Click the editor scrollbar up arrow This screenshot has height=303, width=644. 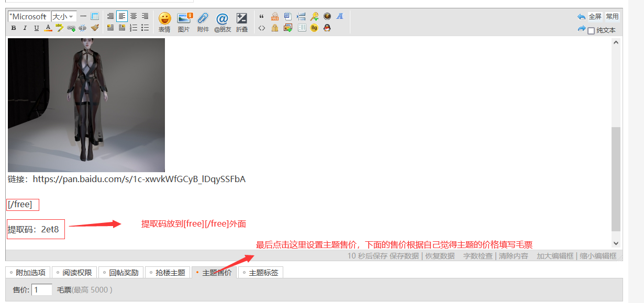(616, 42)
